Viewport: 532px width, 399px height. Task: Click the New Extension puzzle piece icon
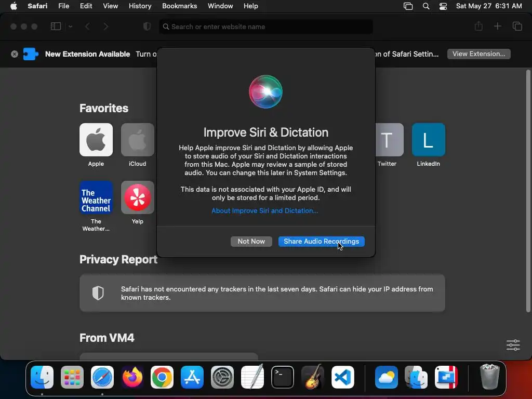coord(30,54)
